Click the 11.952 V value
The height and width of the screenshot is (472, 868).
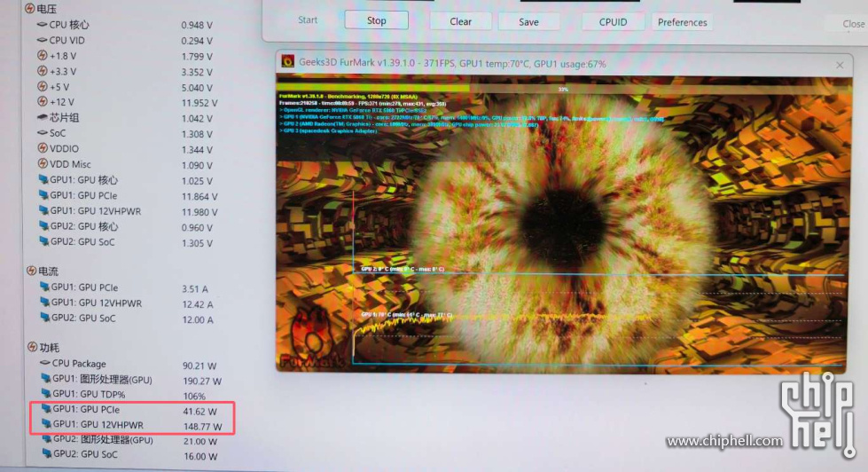199,103
